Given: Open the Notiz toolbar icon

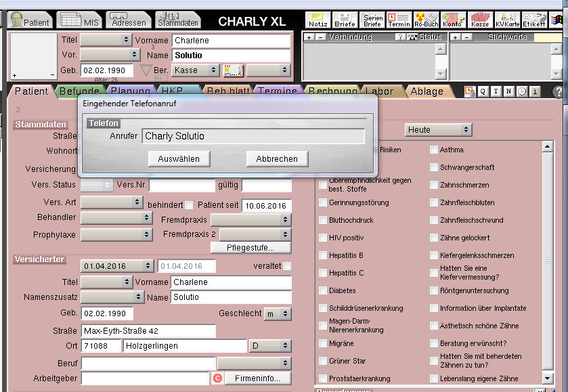Looking at the screenshot, I should tap(318, 20).
